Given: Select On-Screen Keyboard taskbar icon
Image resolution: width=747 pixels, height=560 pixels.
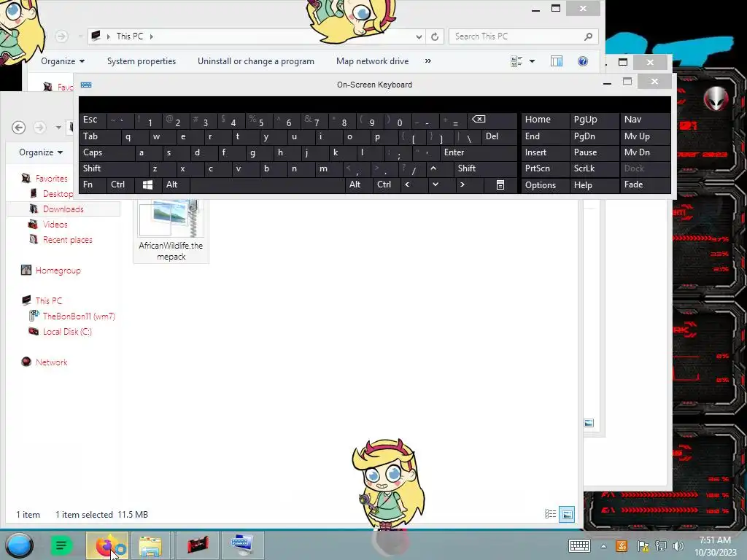Looking at the screenshot, I should tap(242, 545).
